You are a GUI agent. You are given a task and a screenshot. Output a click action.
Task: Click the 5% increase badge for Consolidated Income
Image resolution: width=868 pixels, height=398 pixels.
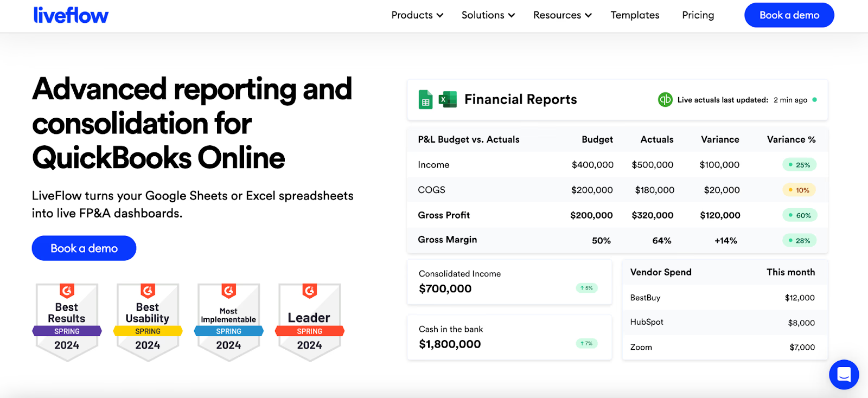pos(586,288)
